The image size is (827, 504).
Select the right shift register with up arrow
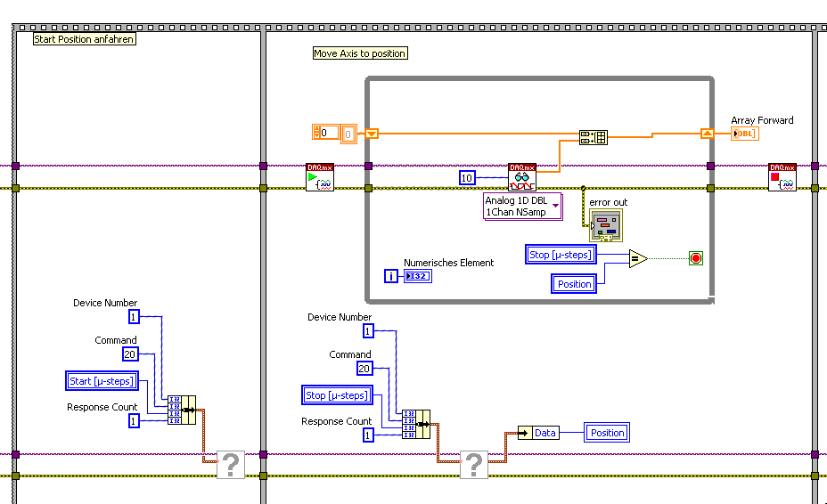click(708, 134)
